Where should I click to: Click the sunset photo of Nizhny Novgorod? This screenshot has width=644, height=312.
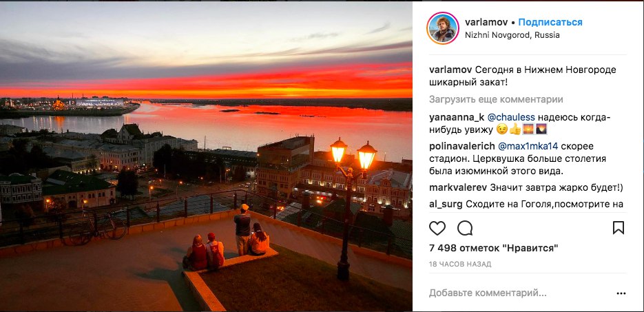(206, 156)
